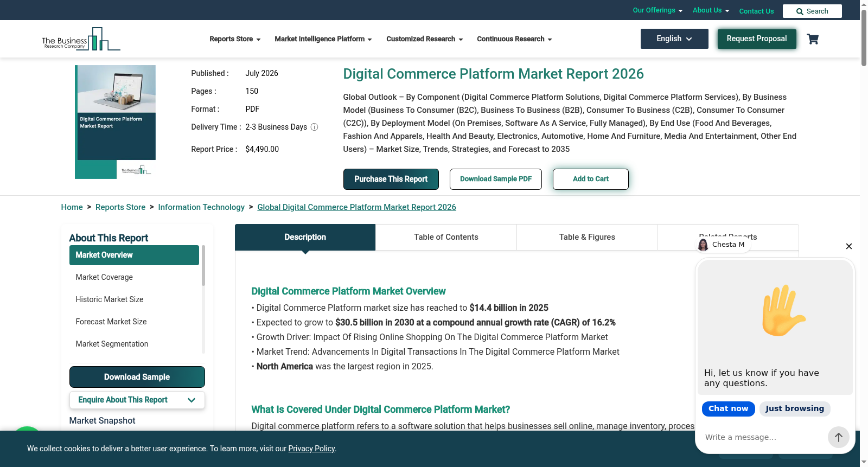Screen dimensions: 868x467
Task: Click the Request Proposal button
Action: tap(757, 39)
